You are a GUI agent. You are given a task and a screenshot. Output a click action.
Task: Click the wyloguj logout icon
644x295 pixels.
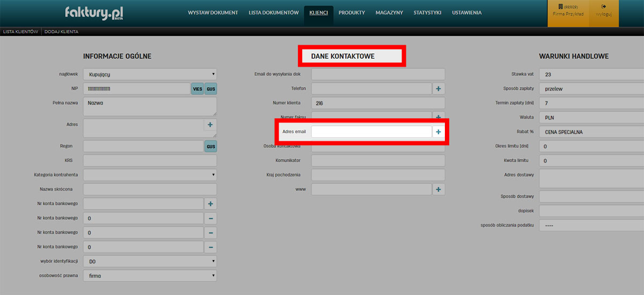pyautogui.click(x=604, y=11)
